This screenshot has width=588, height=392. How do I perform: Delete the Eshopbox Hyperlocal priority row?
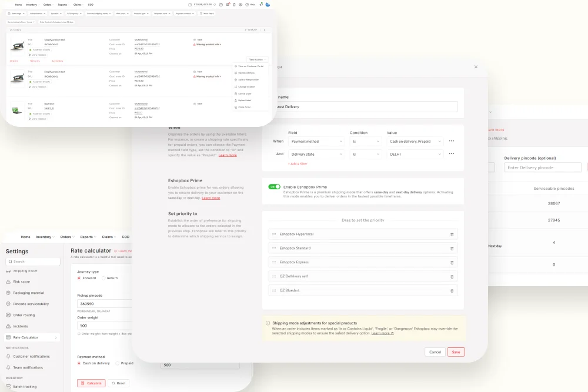[x=452, y=234]
